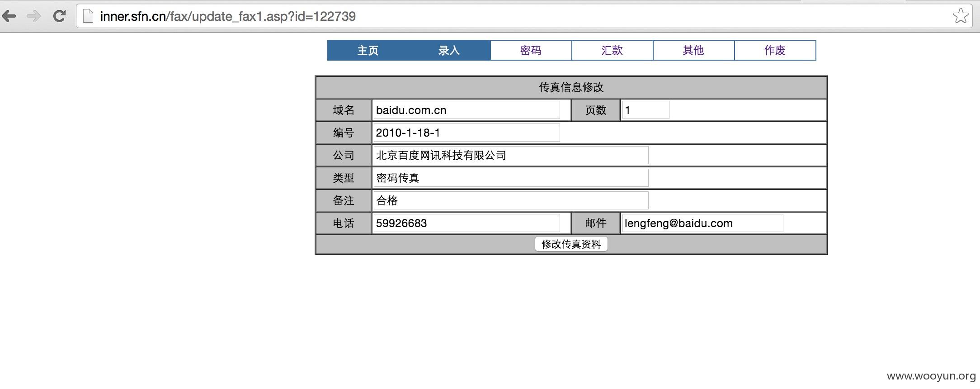980x389 pixels.
Task: Reload the page with refresh icon
Action: 59,17
